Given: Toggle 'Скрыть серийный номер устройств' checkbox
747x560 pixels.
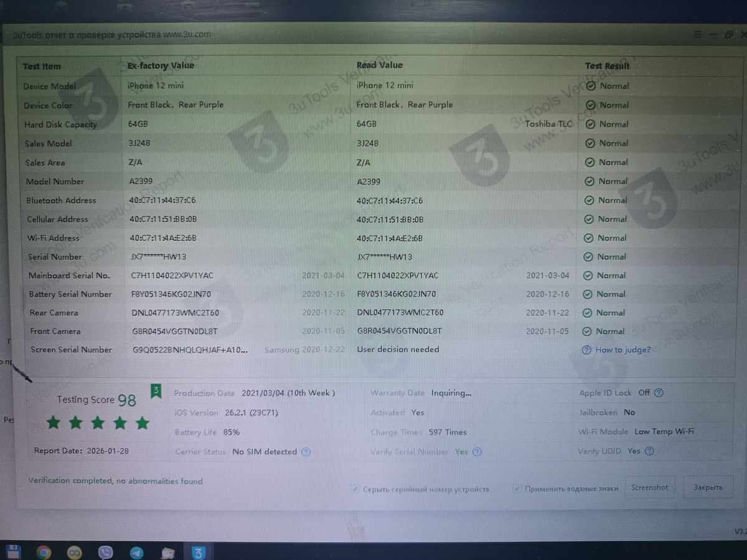Looking at the screenshot, I should coord(355,489).
